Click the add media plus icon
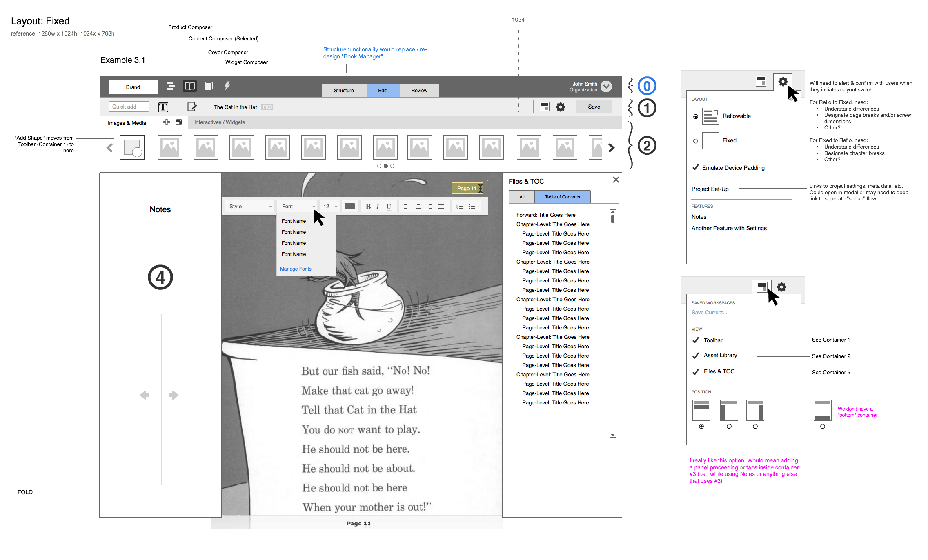 (x=167, y=122)
